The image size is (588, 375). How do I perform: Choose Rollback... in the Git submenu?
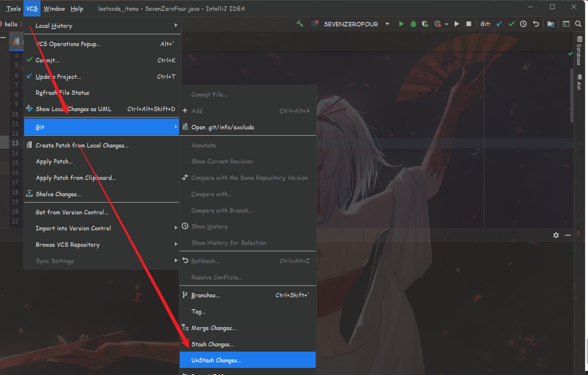248,261
